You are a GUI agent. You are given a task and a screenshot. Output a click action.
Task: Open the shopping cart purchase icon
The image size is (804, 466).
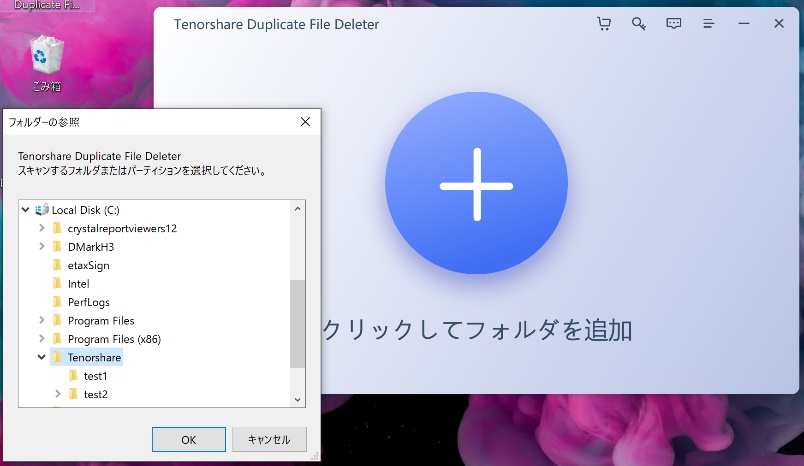coord(604,24)
